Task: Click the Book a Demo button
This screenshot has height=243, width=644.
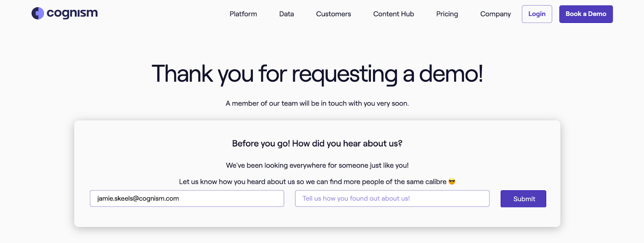Action: point(586,14)
